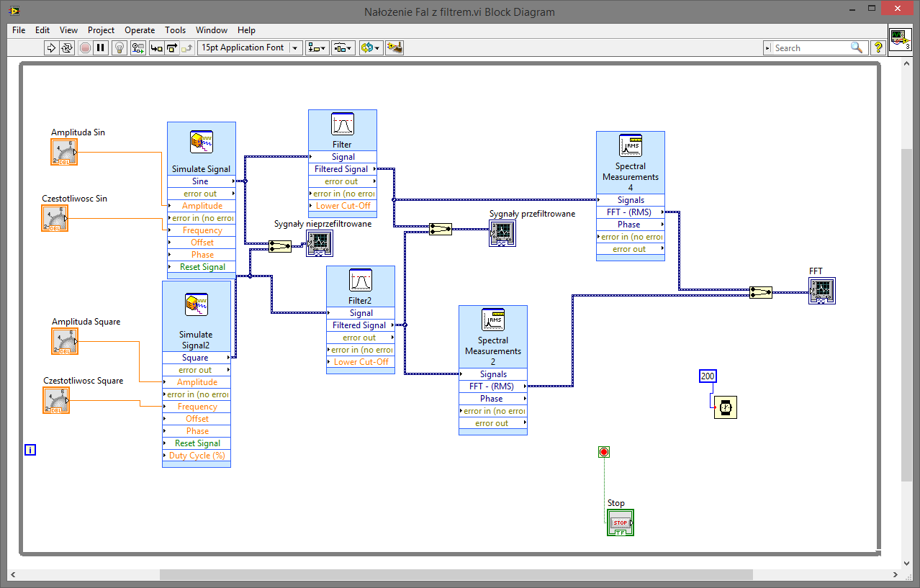Click the Run arrow button
920x588 pixels.
click(x=51, y=48)
